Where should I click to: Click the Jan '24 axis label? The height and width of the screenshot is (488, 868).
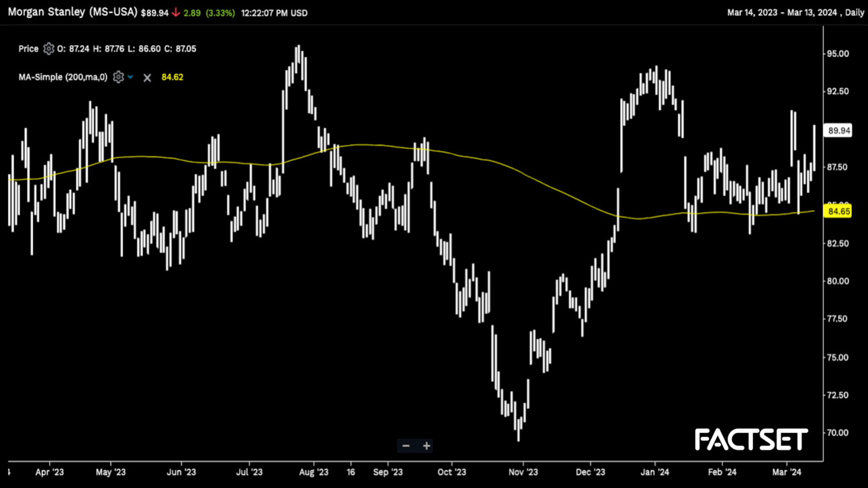654,472
